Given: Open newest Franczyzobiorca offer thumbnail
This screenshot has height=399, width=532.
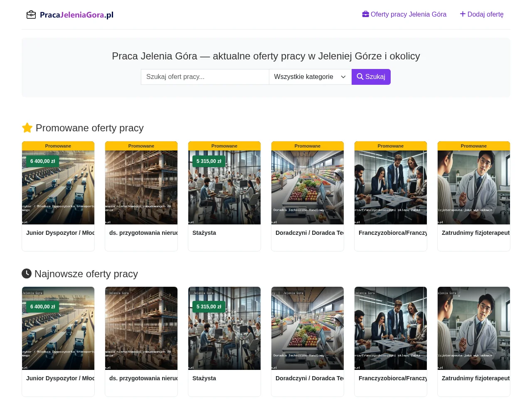Looking at the screenshot, I should (x=391, y=328).
